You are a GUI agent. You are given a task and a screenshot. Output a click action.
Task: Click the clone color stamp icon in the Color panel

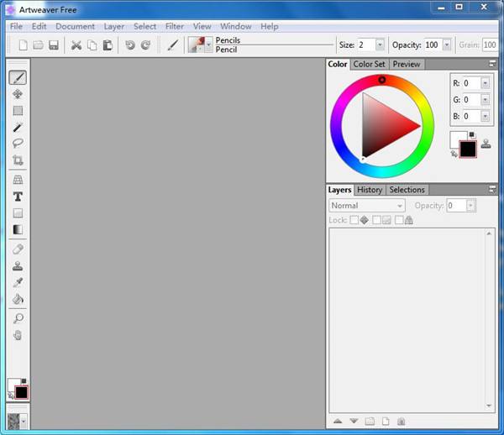pyautogui.click(x=486, y=144)
